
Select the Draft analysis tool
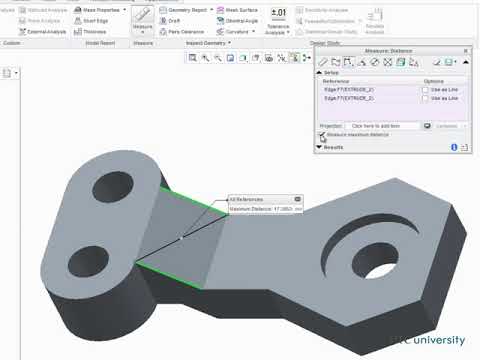pos(170,21)
